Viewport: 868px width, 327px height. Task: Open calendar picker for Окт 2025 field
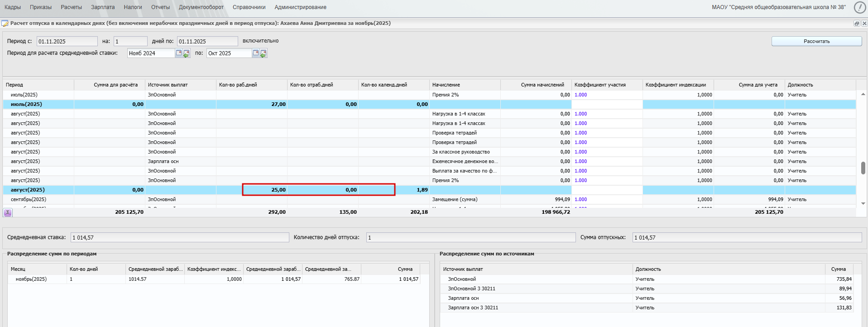click(x=256, y=53)
